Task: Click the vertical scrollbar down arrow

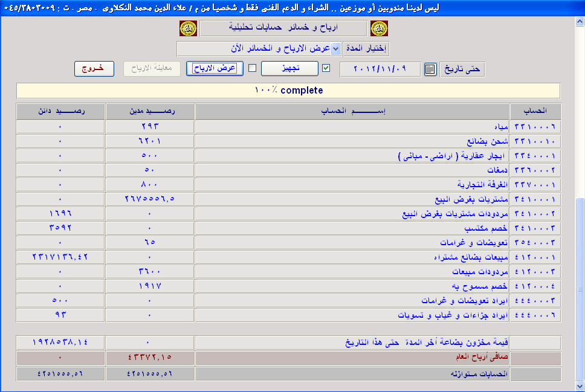Action: (x=580, y=387)
